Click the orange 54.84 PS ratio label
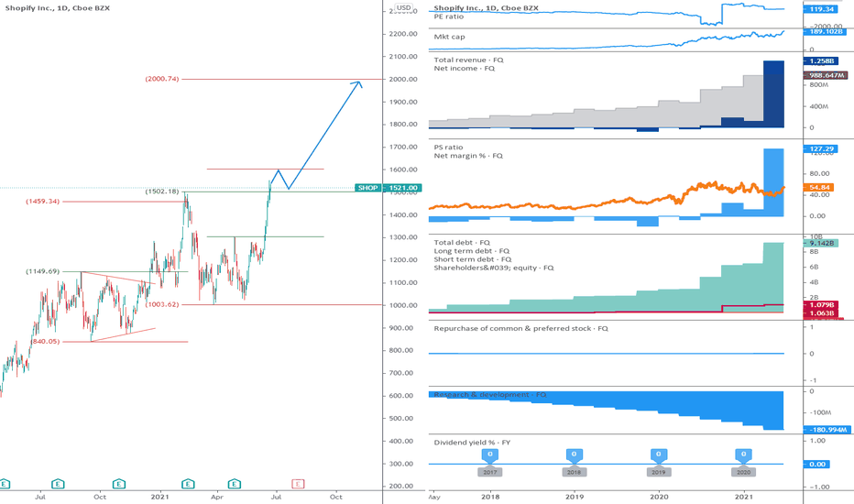854x504 pixels. [818, 188]
